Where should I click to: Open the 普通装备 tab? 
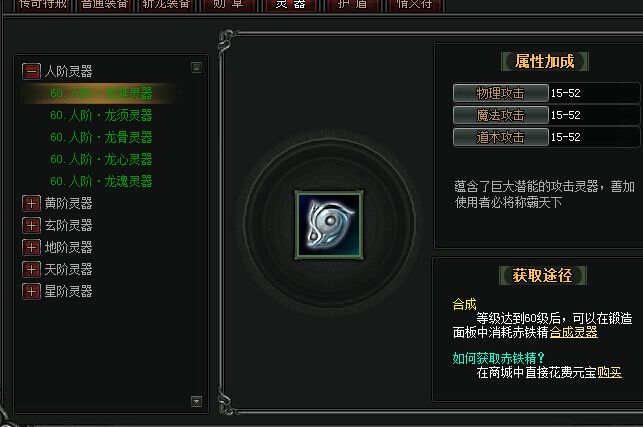[x=104, y=5]
